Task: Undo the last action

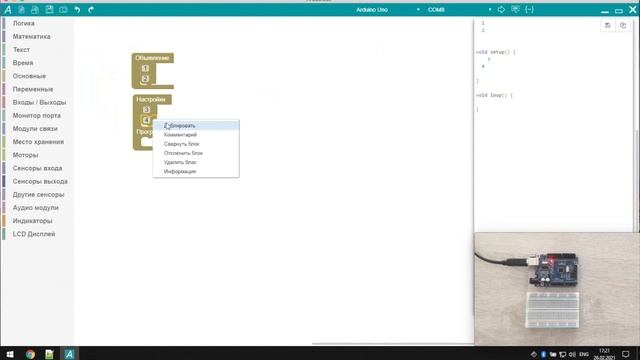Action: 77,9
